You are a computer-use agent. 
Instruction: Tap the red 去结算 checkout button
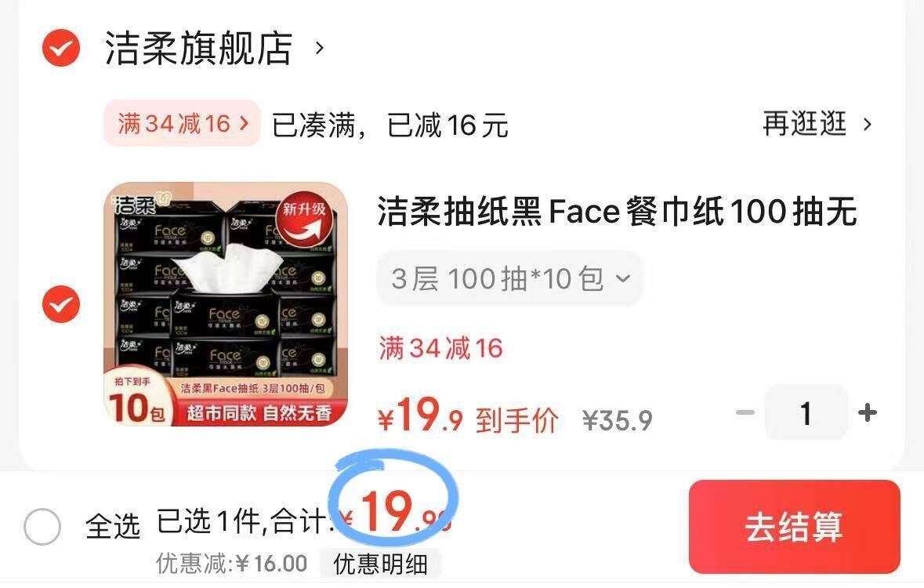coord(795,526)
